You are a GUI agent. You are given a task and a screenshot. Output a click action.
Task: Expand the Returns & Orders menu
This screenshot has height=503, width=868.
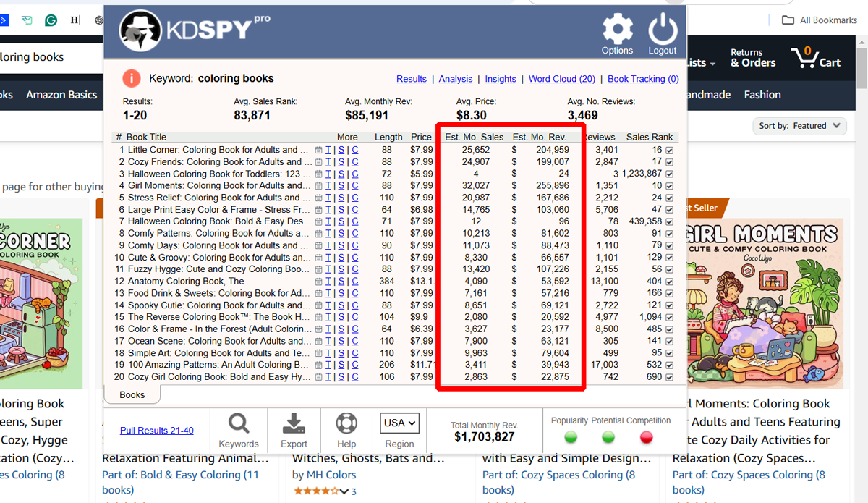coord(752,58)
